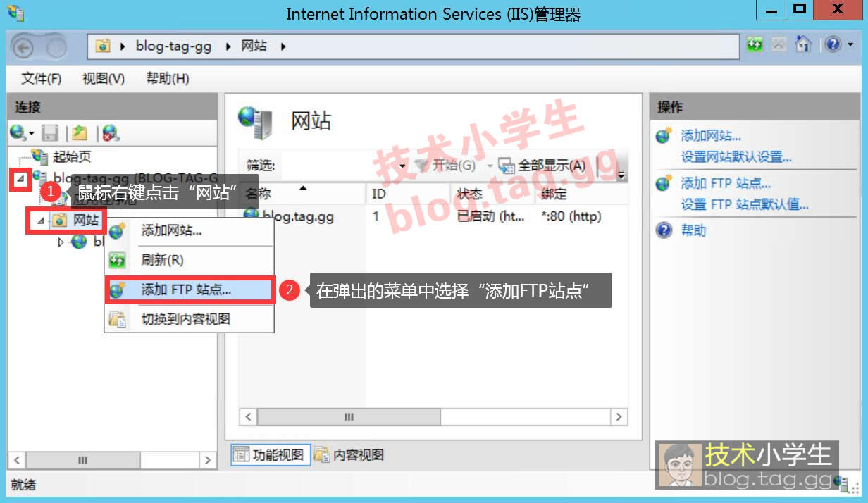
Task: Click the up folder icon in Connections toolbar
Action: point(79,132)
